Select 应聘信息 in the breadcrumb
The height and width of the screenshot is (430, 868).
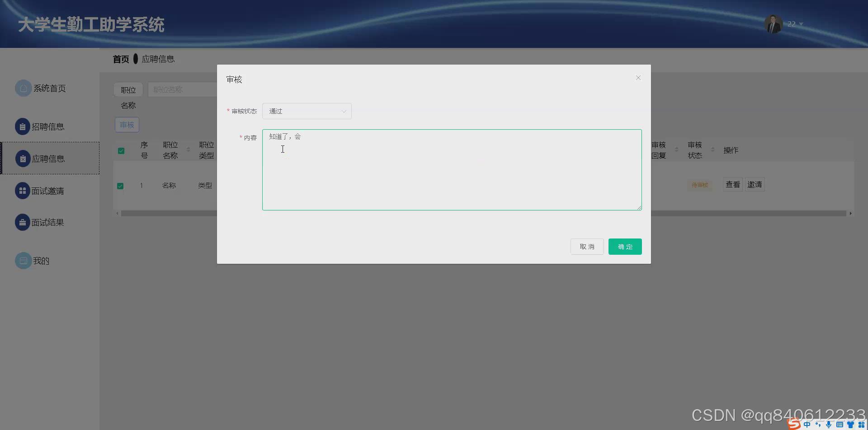tap(158, 59)
